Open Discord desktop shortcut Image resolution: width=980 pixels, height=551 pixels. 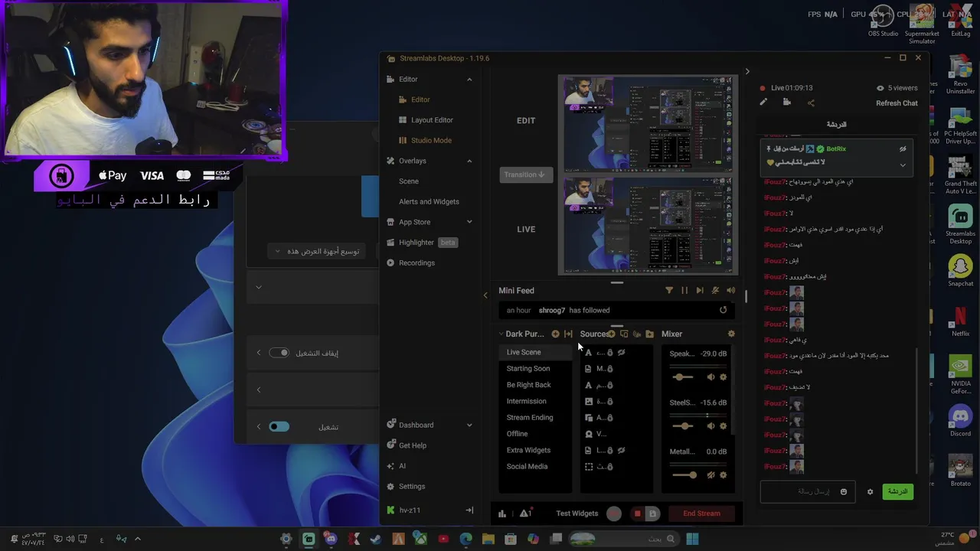(x=960, y=422)
